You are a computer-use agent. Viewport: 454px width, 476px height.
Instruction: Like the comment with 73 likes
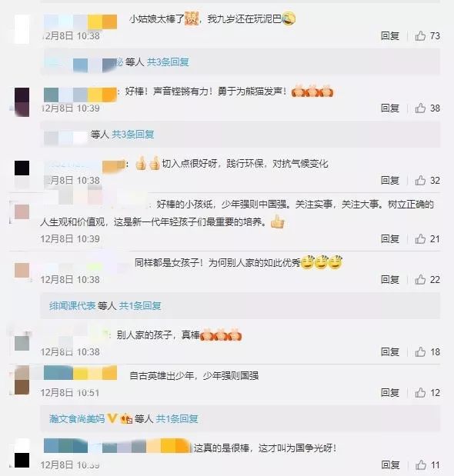pyautogui.click(x=420, y=36)
